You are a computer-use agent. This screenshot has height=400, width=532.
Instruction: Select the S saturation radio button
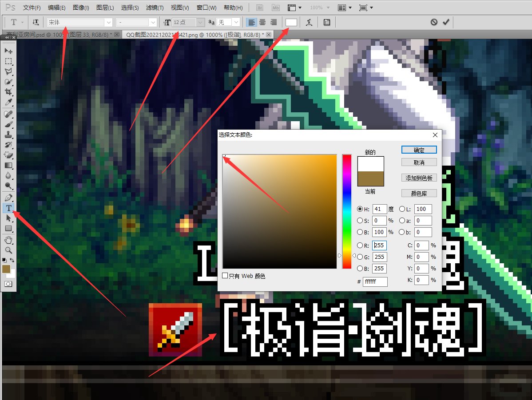pyautogui.click(x=360, y=221)
